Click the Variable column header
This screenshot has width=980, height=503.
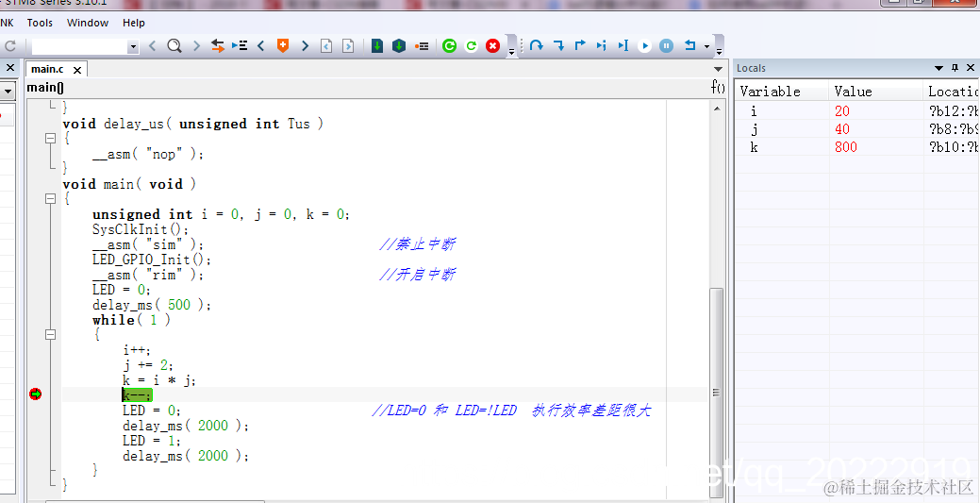point(782,92)
